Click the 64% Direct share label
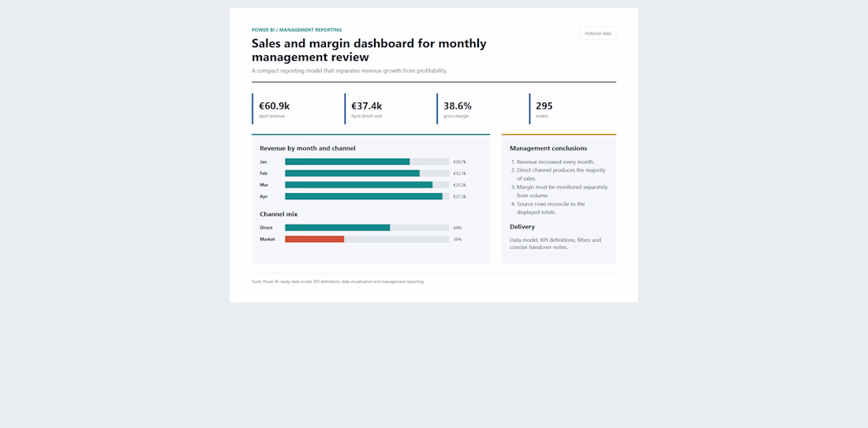 [457, 228]
